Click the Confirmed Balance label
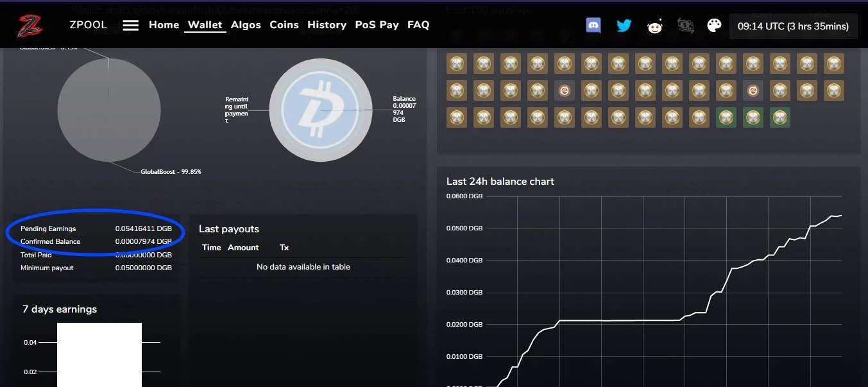Screen dimensions: 868x387 click(51, 241)
